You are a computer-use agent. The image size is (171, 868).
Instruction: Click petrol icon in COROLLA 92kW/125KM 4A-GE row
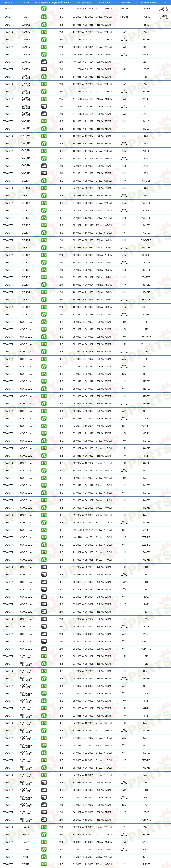(x=44, y=448)
